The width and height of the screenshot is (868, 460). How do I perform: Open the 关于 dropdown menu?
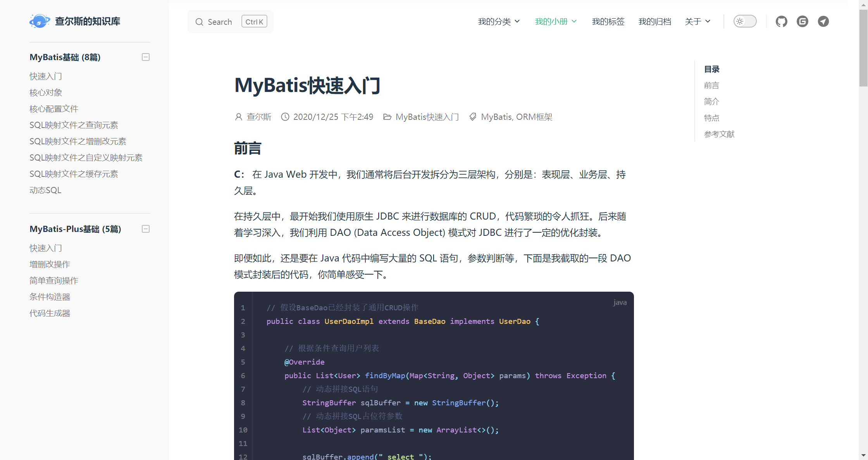[x=697, y=22]
